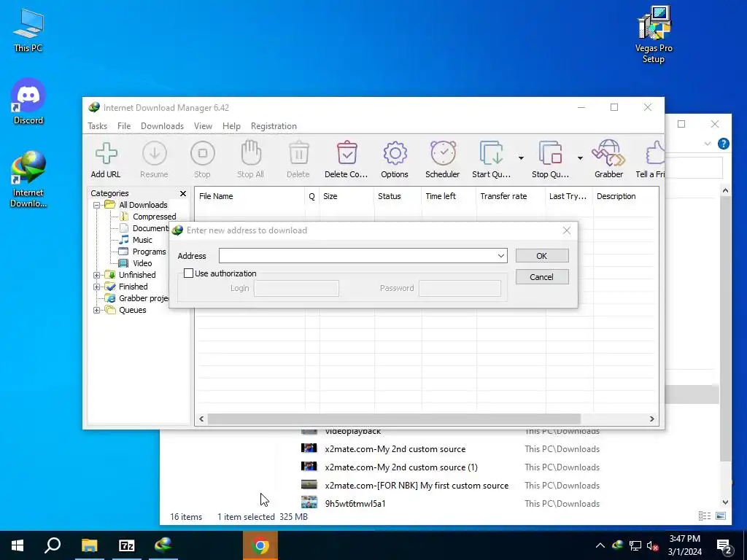Open the Vegas Pro Setup desktop icon
Image resolution: width=747 pixels, height=560 pixels.
tap(653, 35)
